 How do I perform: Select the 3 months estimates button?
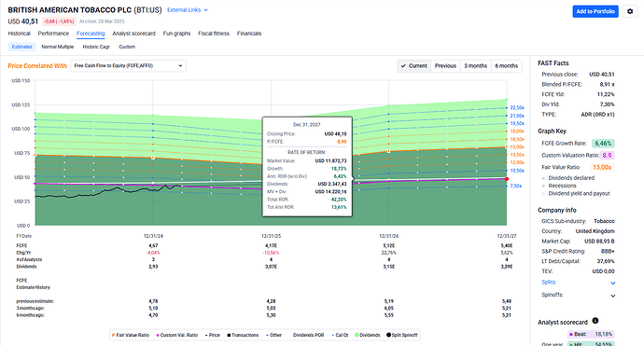pyautogui.click(x=476, y=65)
